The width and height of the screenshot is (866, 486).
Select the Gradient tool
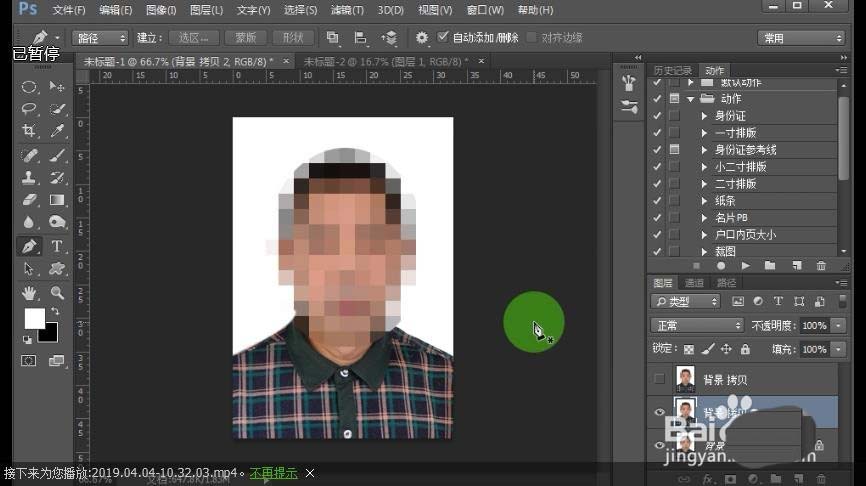pos(57,199)
